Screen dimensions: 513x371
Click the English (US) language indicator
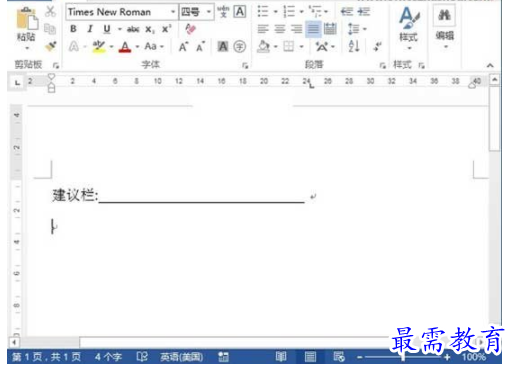tap(181, 357)
